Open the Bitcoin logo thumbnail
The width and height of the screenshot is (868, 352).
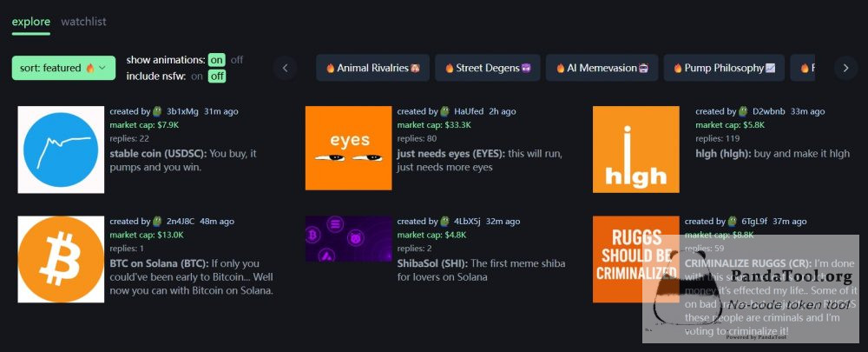(61, 259)
